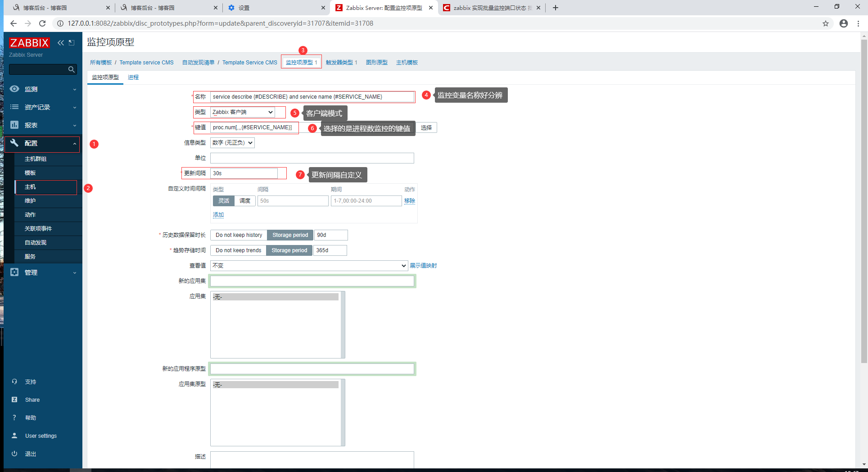Close the 设置 browser tab
Viewport: 868px width, 472px height.
point(323,8)
